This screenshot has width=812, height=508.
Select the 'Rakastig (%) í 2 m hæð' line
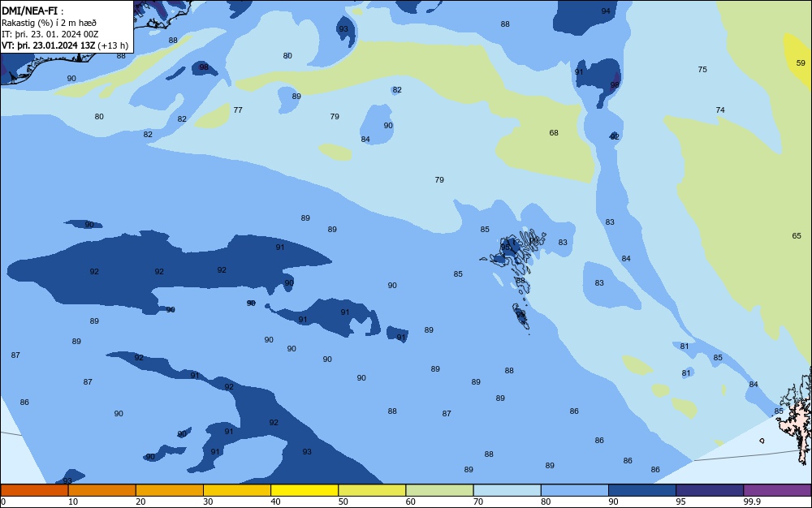(50, 23)
